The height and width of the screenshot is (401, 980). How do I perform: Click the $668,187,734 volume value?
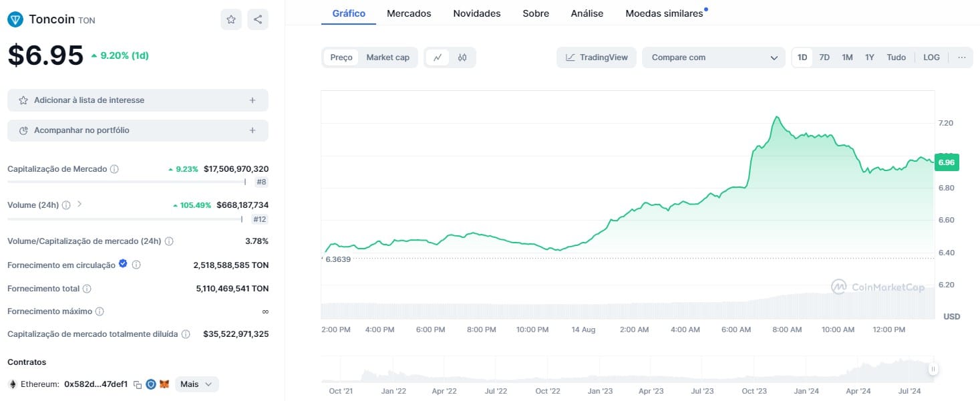click(x=242, y=205)
